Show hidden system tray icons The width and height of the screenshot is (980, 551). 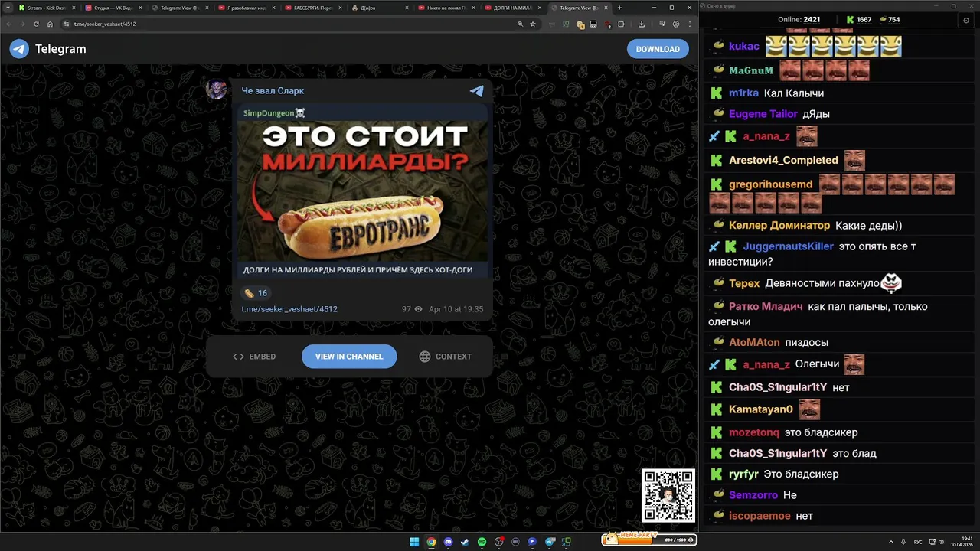coord(891,542)
